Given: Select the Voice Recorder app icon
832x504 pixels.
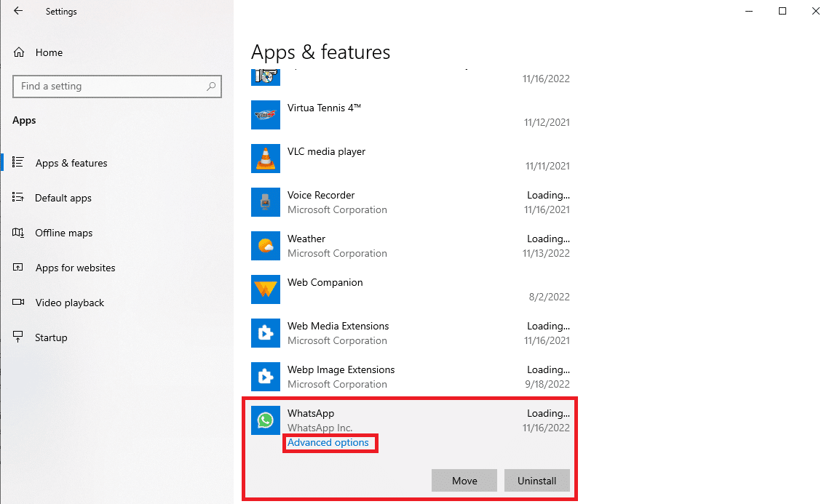Looking at the screenshot, I should coord(265,202).
